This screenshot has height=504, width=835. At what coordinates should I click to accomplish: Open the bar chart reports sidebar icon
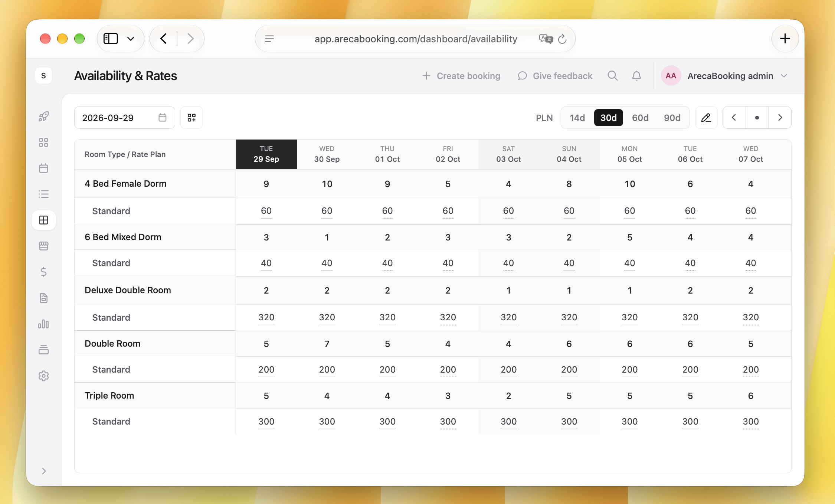[44, 324]
